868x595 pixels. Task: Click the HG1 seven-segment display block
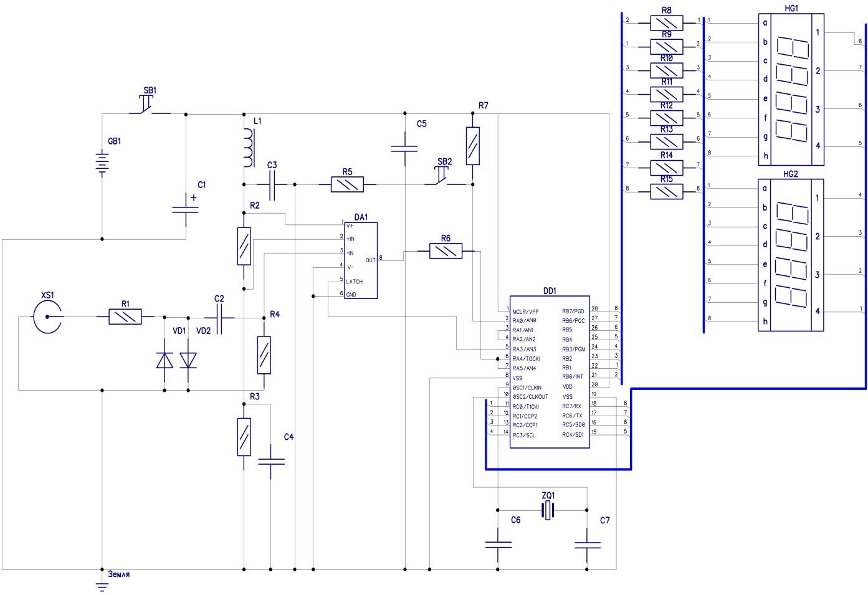point(791,90)
